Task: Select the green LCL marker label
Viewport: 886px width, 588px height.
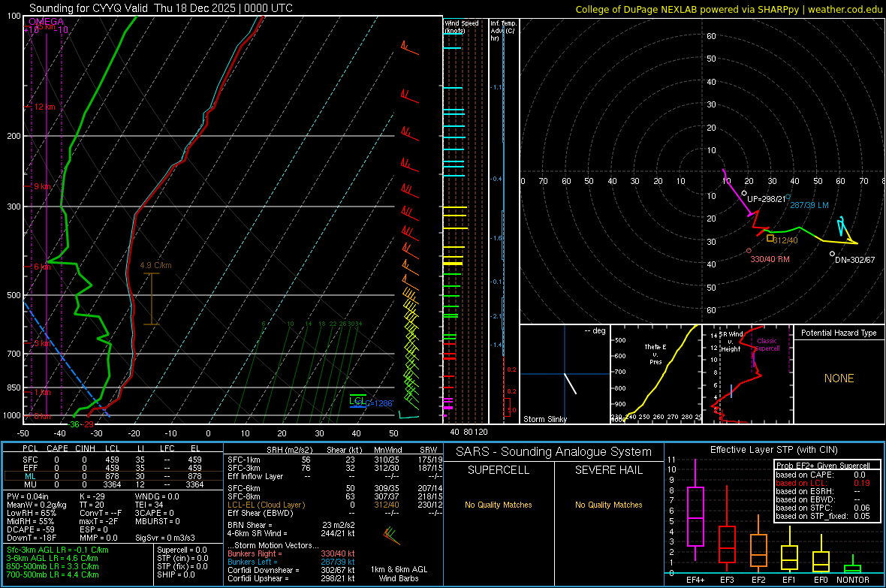Action: point(357,401)
